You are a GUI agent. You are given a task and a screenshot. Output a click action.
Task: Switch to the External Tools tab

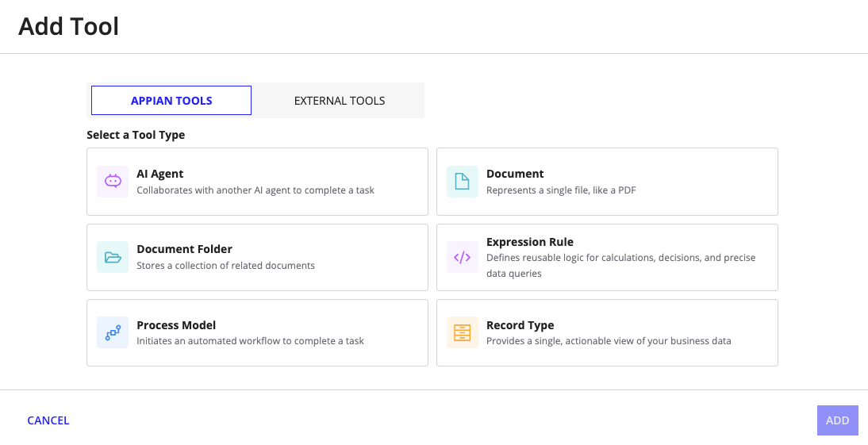[x=340, y=100]
